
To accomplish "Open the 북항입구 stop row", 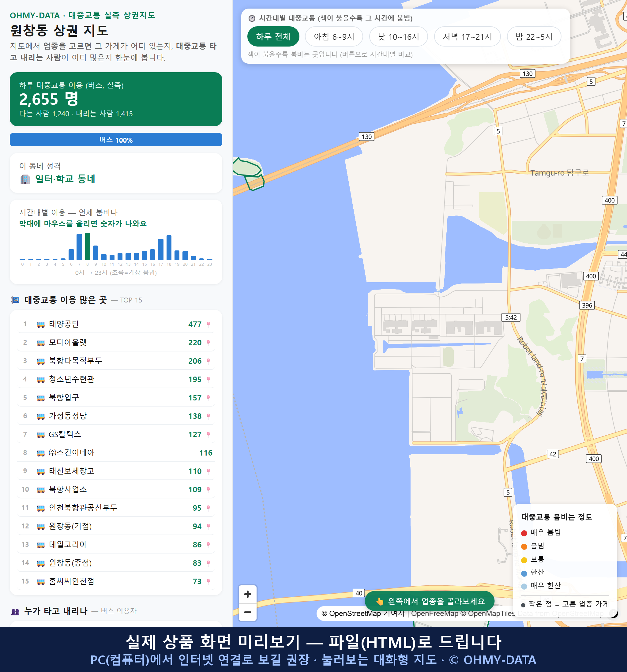I will coord(116,397).
